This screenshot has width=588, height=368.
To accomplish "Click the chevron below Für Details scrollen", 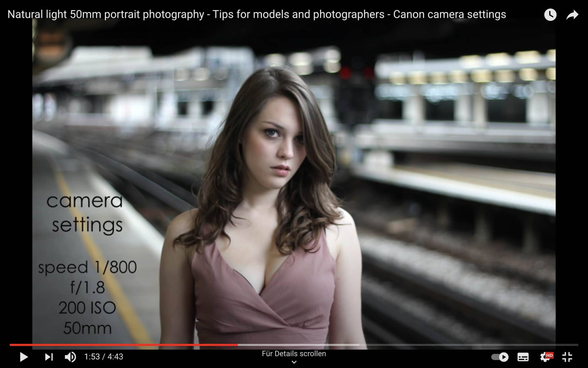I will click(294, 362).
